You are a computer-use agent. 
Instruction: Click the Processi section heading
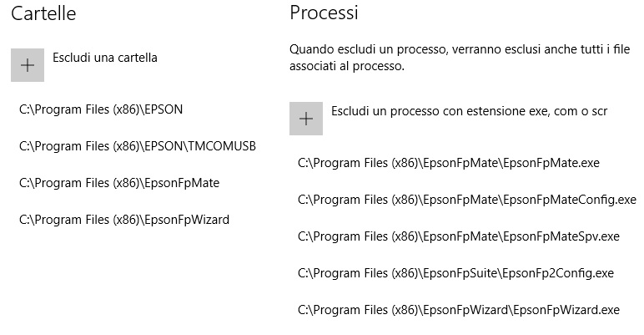(x=324, y=13)
